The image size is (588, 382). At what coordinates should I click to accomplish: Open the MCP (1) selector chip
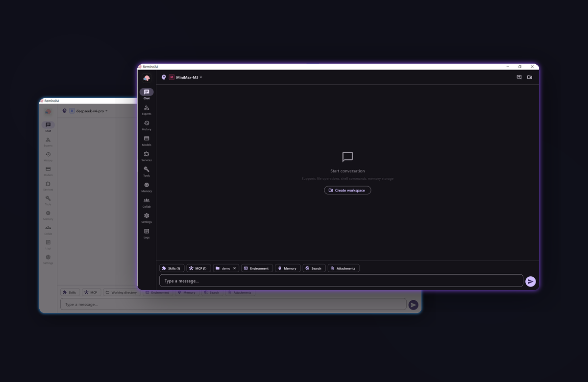198,268
